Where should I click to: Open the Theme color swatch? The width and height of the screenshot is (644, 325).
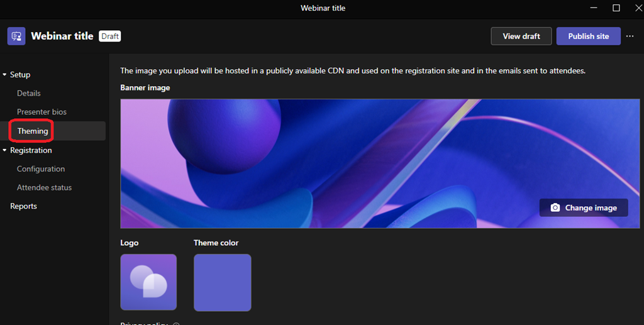[223, 282]
